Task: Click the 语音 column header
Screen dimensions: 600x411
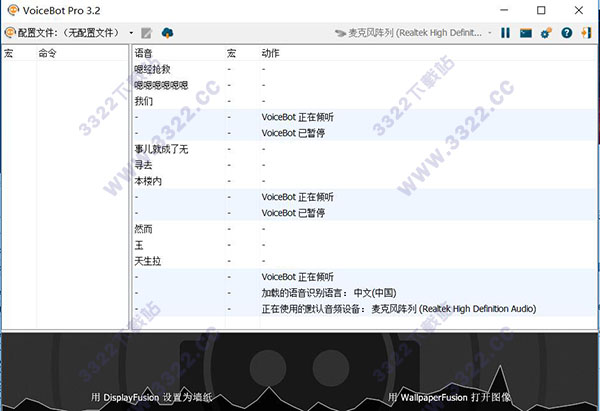Action: pos(143,53)
